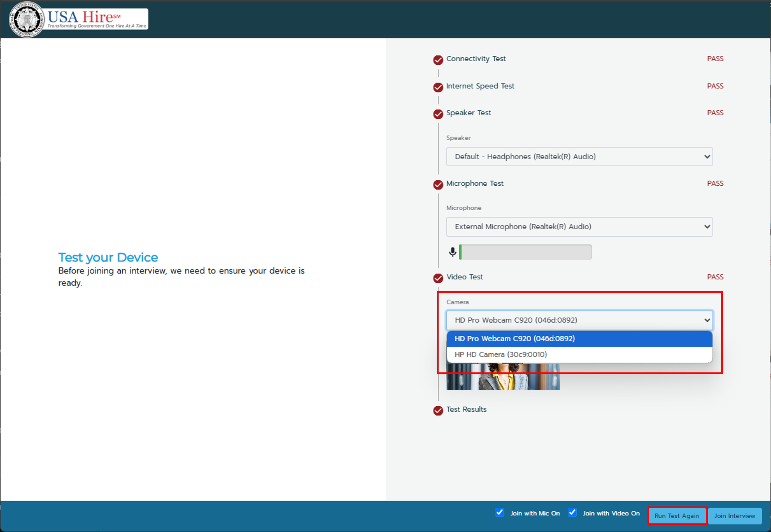Click the Camera field label

tap(457, 302)
